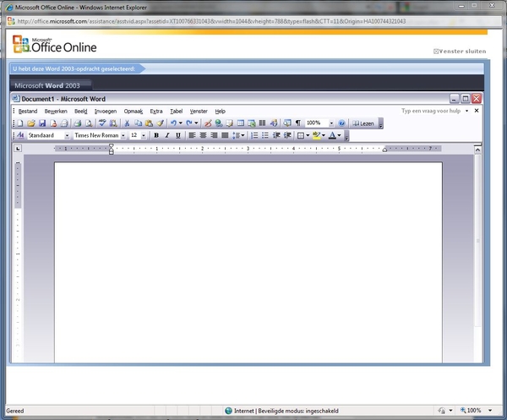Image resolution: width=507 pixels, height=420 pixels.
Task: Align text right
Action: pyautogui.click(x=214, y=135)
